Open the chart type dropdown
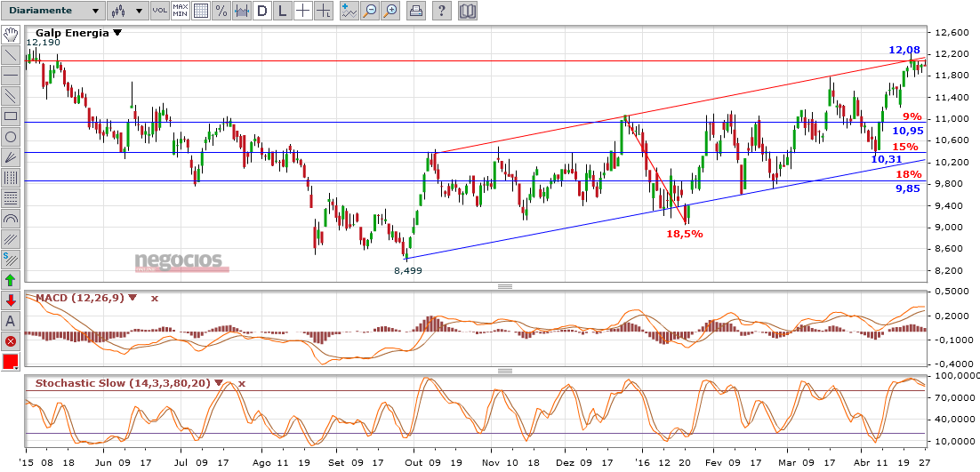 [126, 12]
